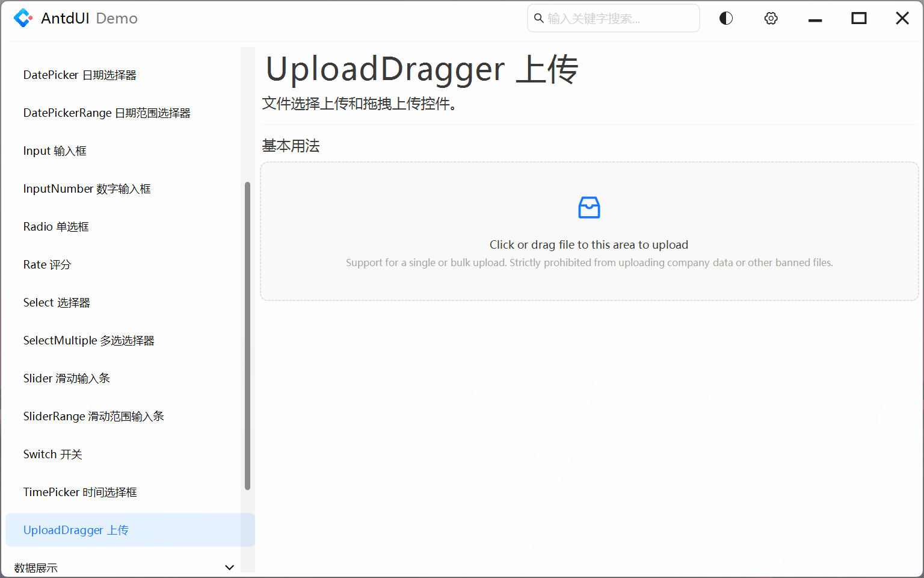The width and height of the screenshot is (924, 578).
Task: Click the inbox icon in the upload area
Action: click(588, 207)
